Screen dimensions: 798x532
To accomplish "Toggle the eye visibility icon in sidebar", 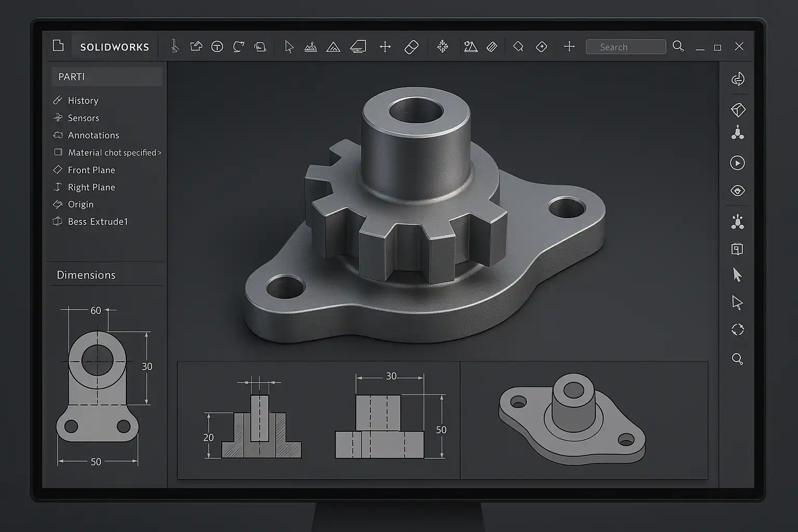I will click(x=738, y=191).
